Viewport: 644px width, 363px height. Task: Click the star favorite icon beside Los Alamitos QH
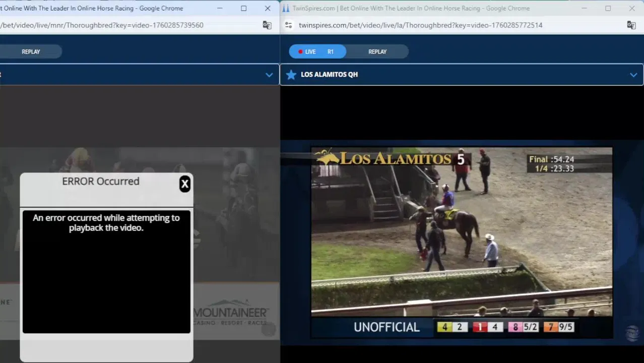(x=291, y=75)
